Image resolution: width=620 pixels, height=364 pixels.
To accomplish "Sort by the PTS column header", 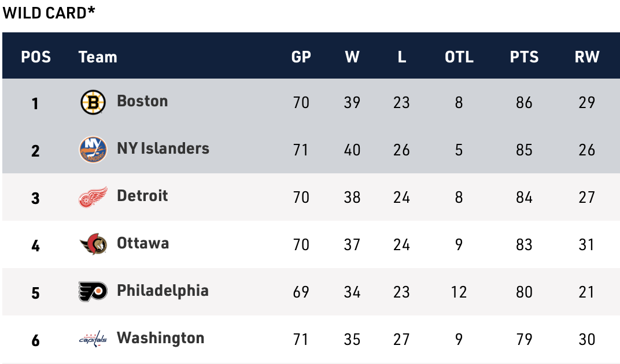I will 524,57.
